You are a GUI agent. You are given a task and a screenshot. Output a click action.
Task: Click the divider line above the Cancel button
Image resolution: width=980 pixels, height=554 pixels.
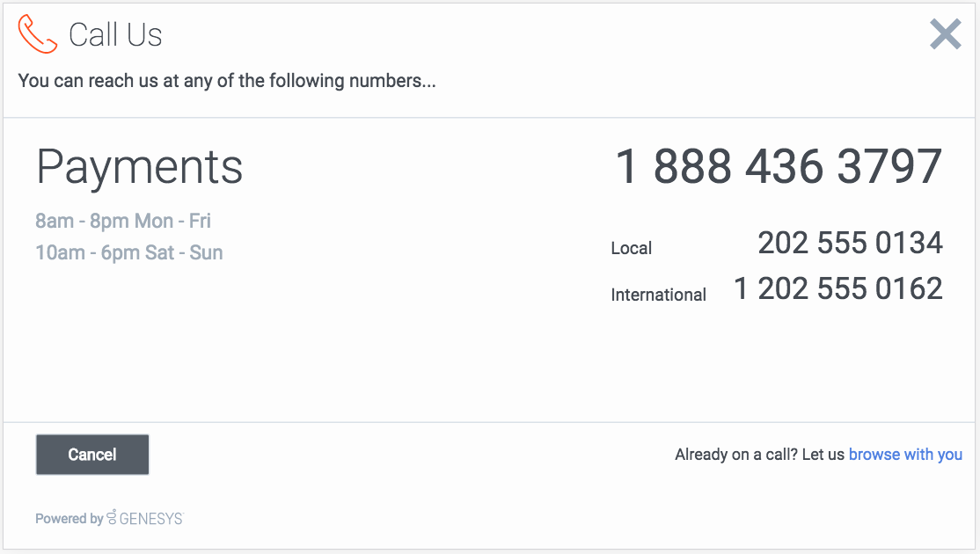pyautogui.click(x=490, y=422)
